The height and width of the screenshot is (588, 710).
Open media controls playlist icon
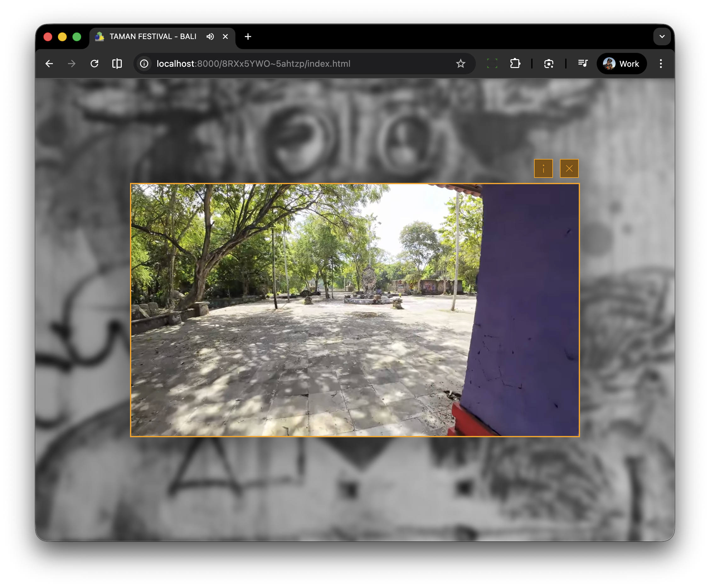coord(583,64)
